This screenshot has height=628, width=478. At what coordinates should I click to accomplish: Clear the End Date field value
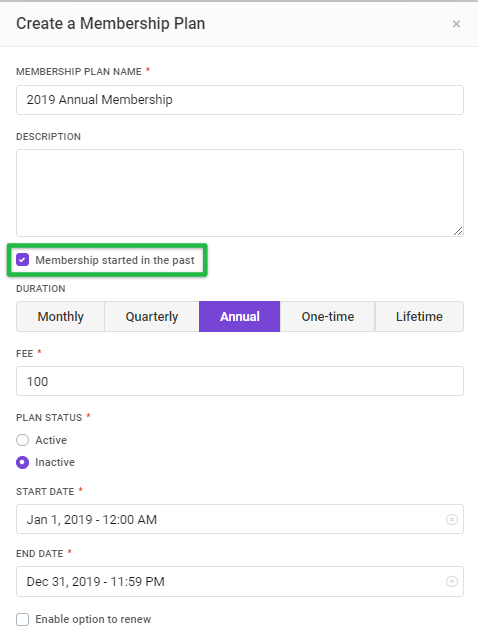[x=452, y=582]
